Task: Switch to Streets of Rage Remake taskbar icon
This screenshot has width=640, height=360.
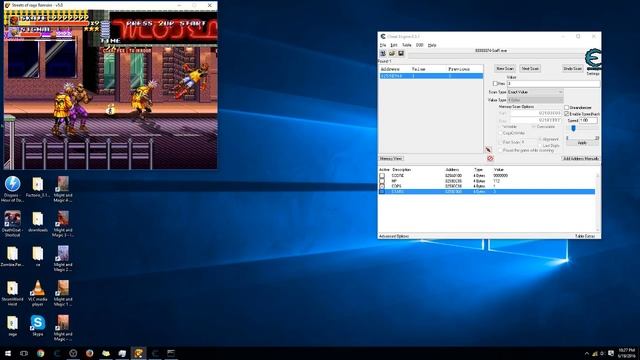Action: coord(138,353)
